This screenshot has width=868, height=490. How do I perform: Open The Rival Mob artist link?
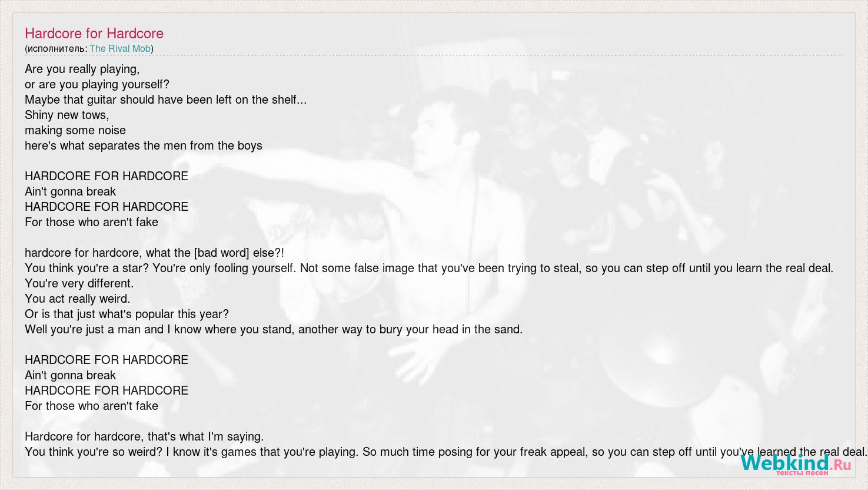click(x=120, y=49)
